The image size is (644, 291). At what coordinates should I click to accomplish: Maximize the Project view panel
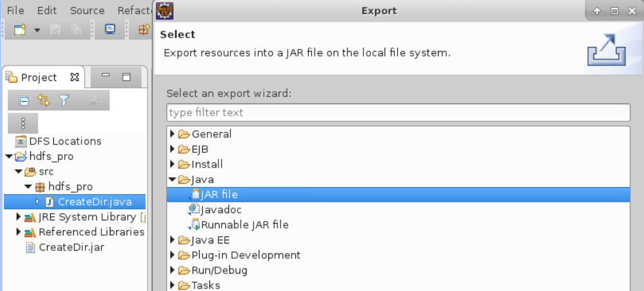click(x=126, y=77)
